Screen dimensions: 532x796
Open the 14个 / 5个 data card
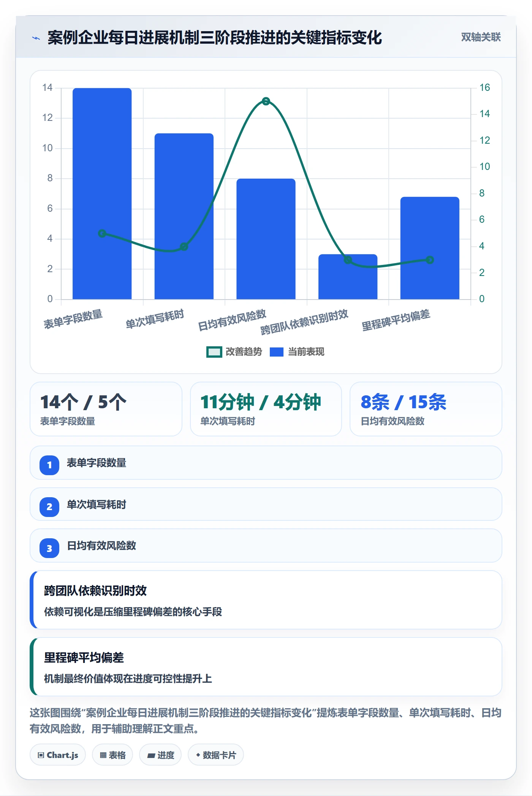(106, 409)
